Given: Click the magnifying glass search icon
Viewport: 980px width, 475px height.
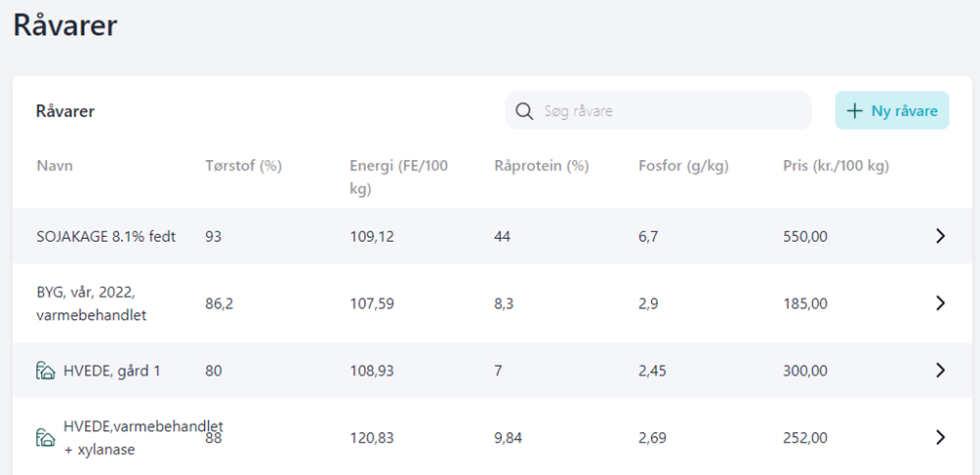Looking at the screenshot, I should point(524,111).
